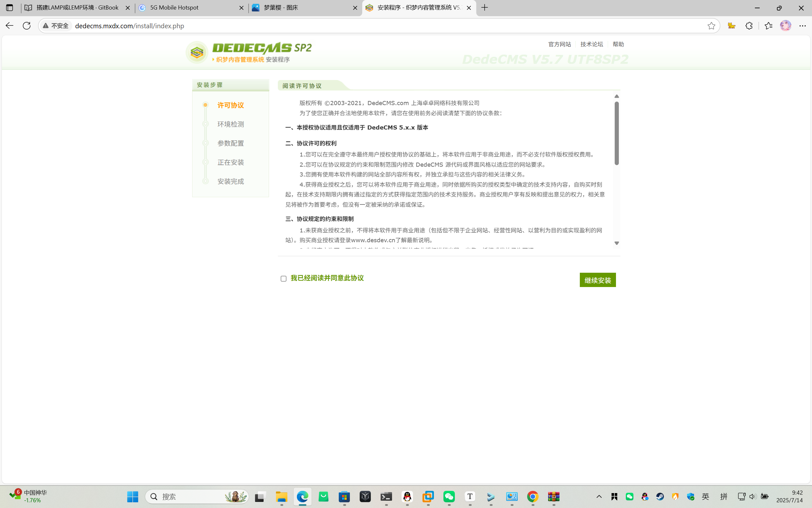812x508 pixels.
Task: Select the 环境检测 install step
Action: pos(231,124)
